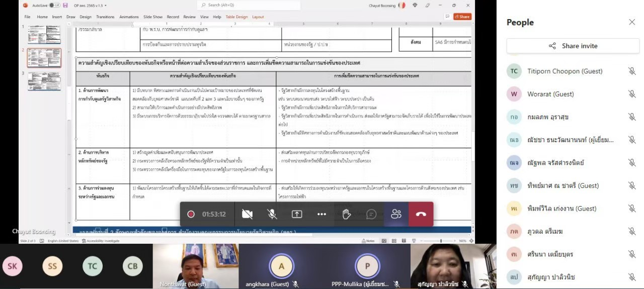Image resolution: width=644 pixels, height=289 pixels.
Task: Hang up with red leave button
Action: [421, 214]
